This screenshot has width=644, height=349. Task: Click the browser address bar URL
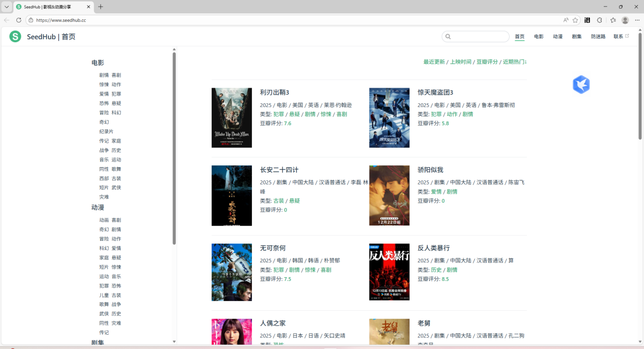61,20
